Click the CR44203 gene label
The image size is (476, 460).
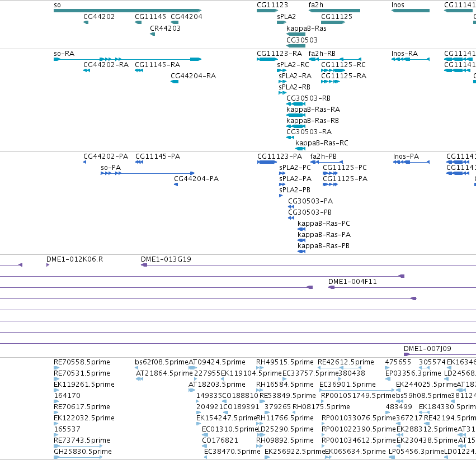[165, 28]
